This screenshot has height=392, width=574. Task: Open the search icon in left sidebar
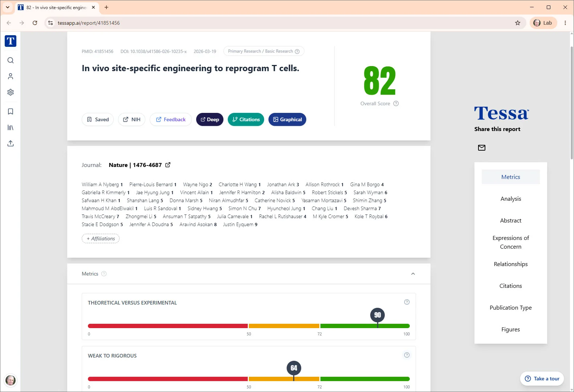[x=11, y=60]
